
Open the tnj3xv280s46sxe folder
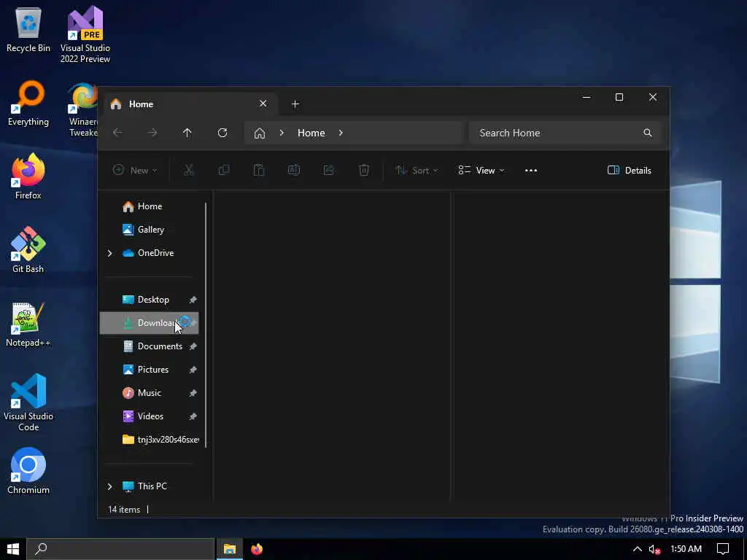click(149, 440)
